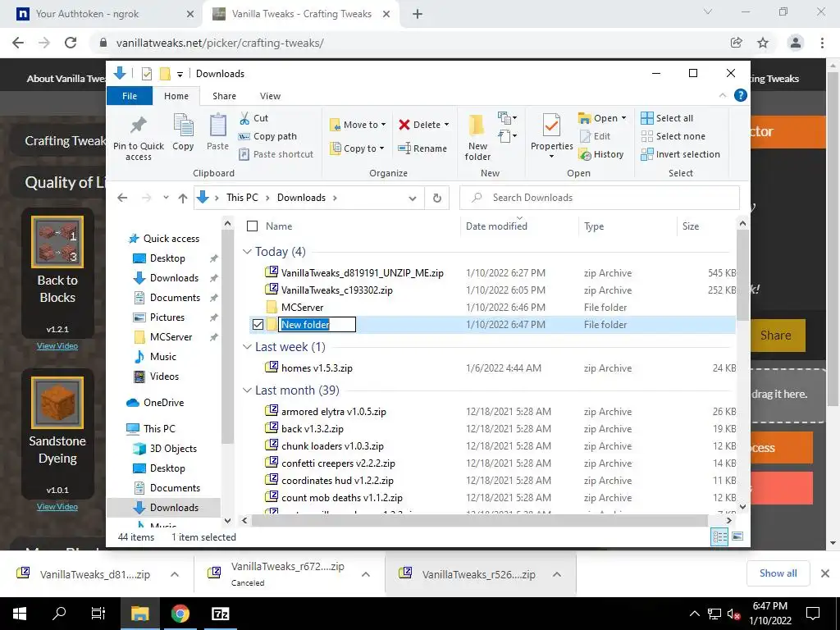840x630 pixels.
Task: Open Windows search on taskbar
Action: (x=59, y=614)
